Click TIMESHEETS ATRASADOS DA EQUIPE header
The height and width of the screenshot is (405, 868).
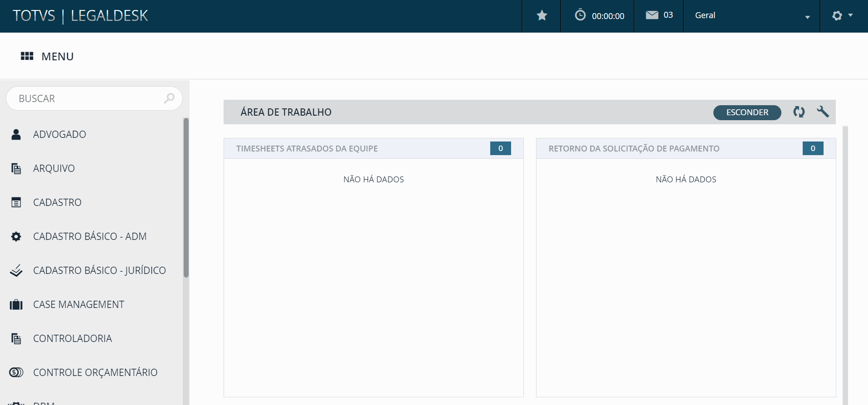click(x=307, y=148)
